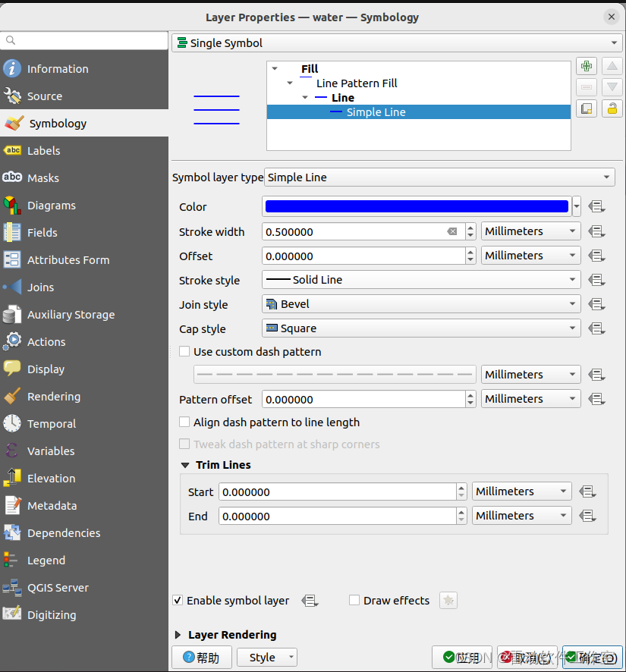Go to Rendering section
The height and width of the screenshot is (672, 626).
click(x=84, y=397)
